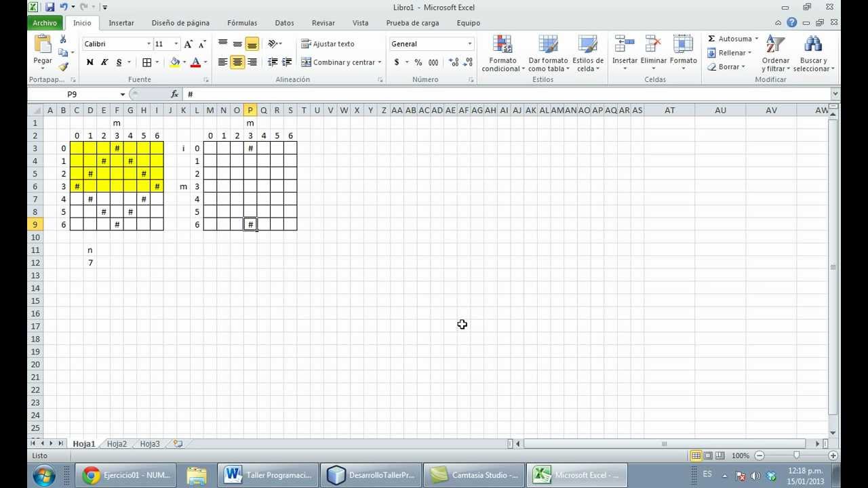Open the font size 11 dropdown
Screen dimensions: 868x488
click(x=176, y=44)
